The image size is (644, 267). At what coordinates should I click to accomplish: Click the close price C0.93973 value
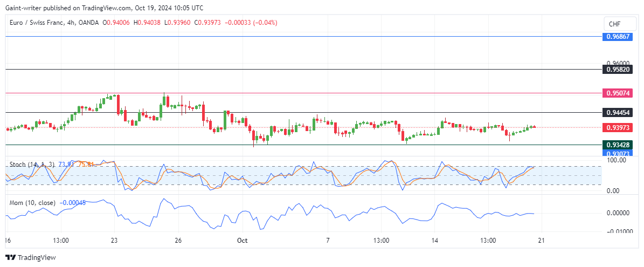[x=208, y=23]
